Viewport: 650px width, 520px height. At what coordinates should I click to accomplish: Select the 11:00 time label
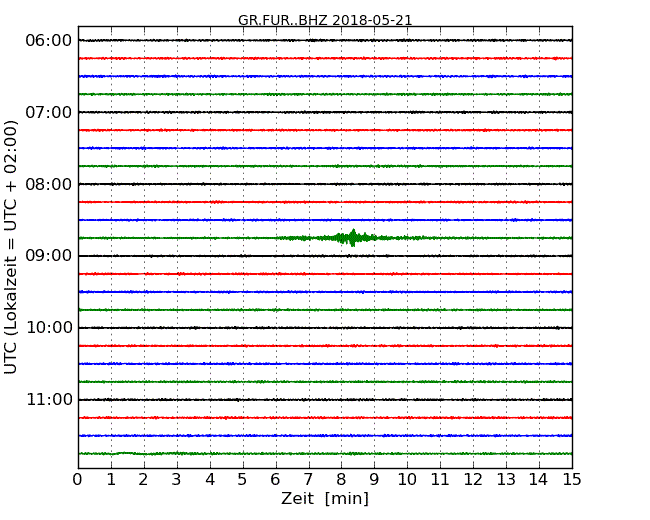coord(49,399)
